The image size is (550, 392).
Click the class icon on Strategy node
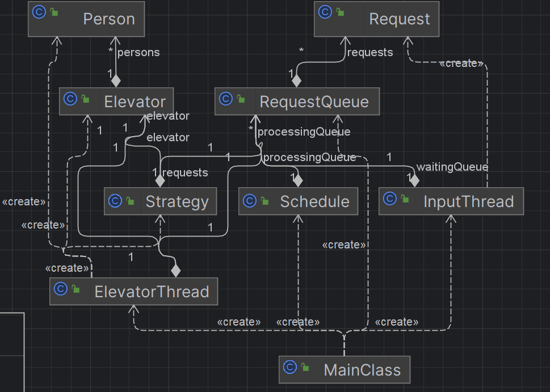[x=115, y=201]
